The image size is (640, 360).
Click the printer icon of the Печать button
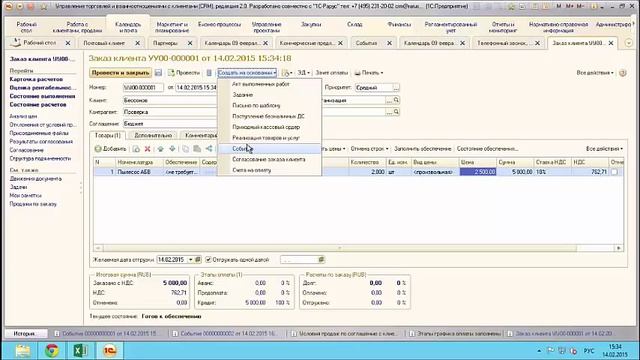[358, 73]
